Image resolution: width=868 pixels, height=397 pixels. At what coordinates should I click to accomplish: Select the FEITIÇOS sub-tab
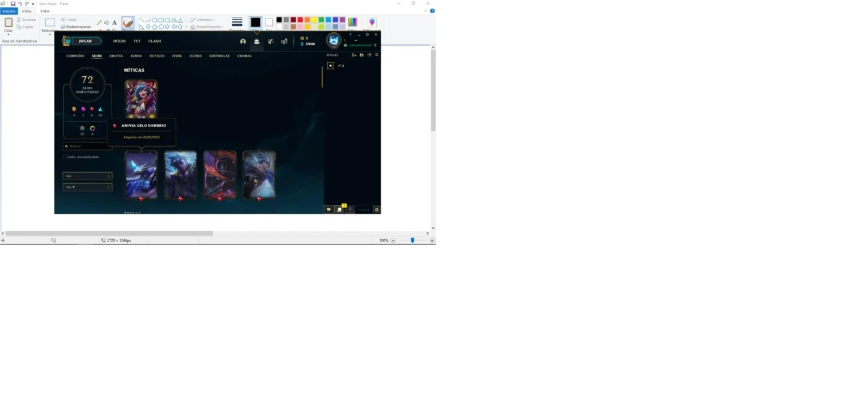[x=157, y=56]
